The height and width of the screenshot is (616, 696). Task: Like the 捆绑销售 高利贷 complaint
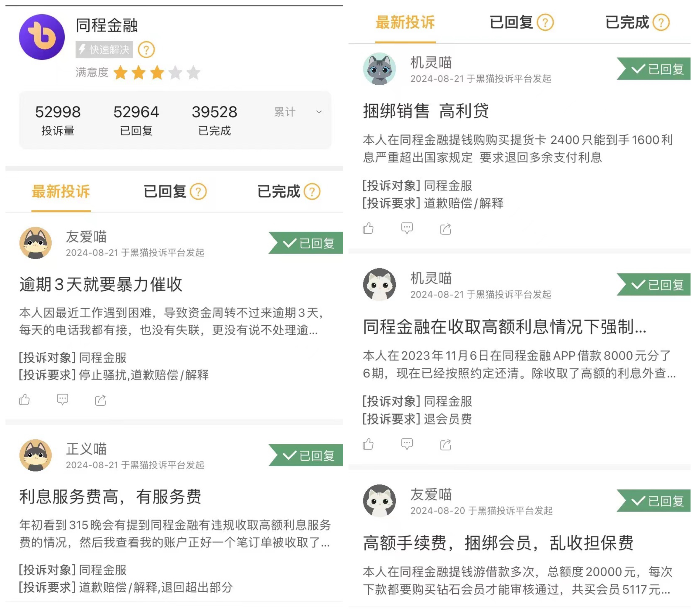(368, 228)
